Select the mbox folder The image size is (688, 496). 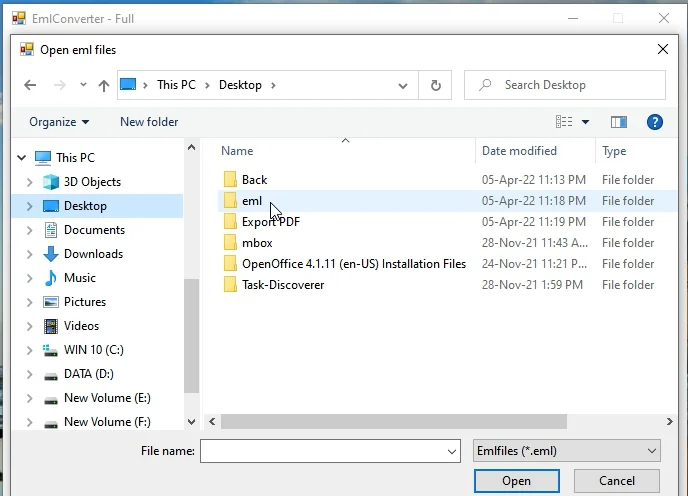(x=257, y=243)
